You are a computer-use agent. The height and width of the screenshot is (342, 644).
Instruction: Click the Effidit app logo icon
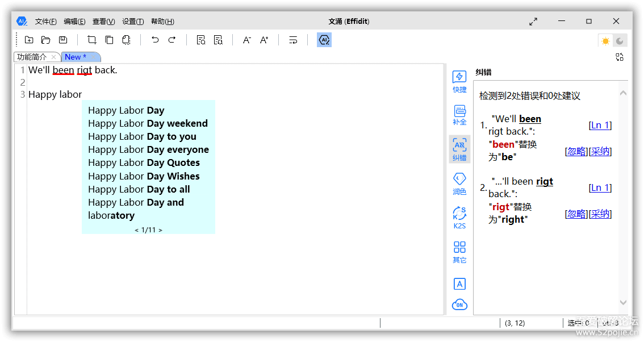[x=22, y=21]
